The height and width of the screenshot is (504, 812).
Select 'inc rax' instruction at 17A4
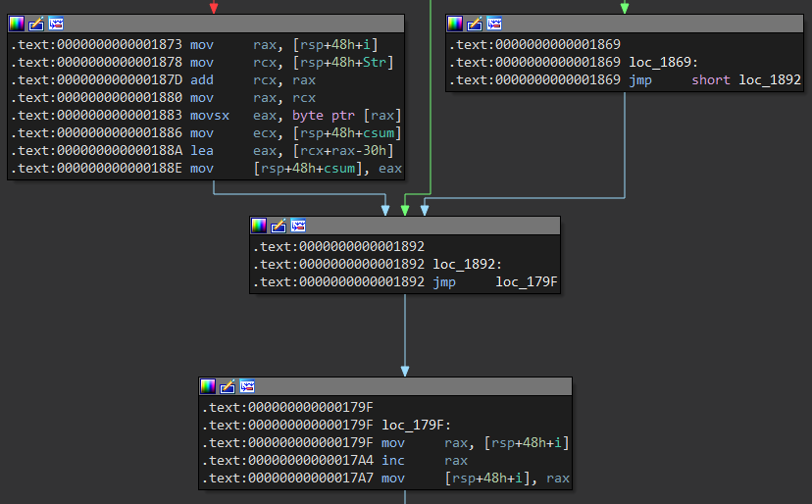point(335,460)
